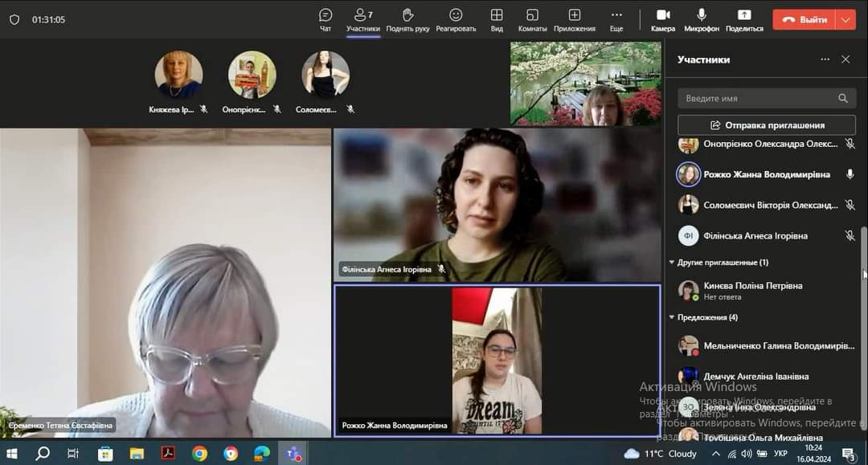Close the Участники panel
Image resolution: width=868 pixels, height=465 pixels.
coord(845,59)
